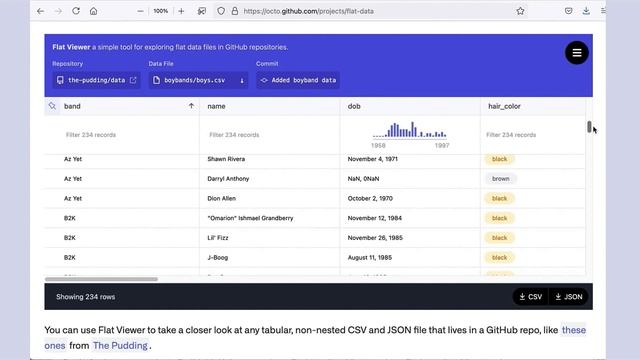Screen dimensions: 640x360
Task: Follow the "these ones" link
Action: (x=573, y=330)
